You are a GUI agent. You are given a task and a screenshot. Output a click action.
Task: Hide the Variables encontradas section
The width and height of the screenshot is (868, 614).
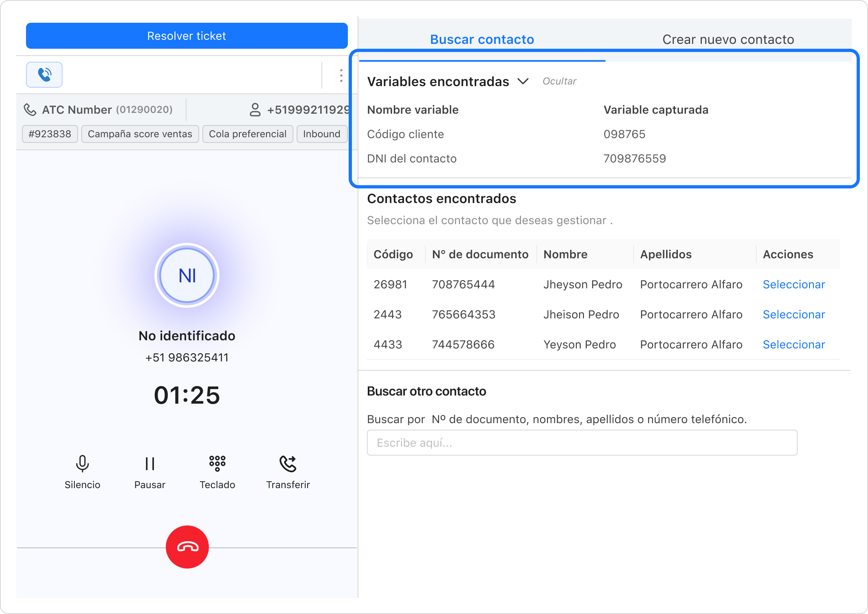point(560,80)
